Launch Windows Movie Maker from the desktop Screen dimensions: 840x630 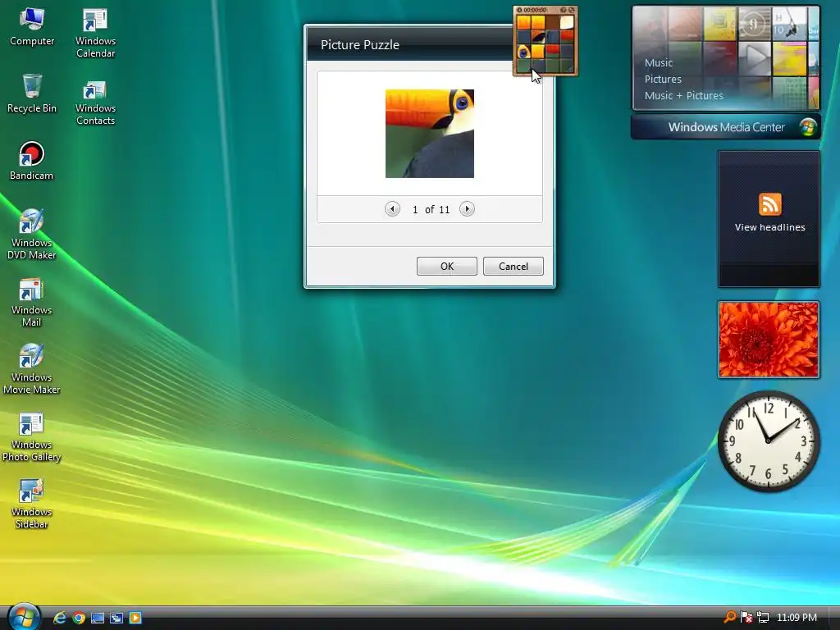32,369
